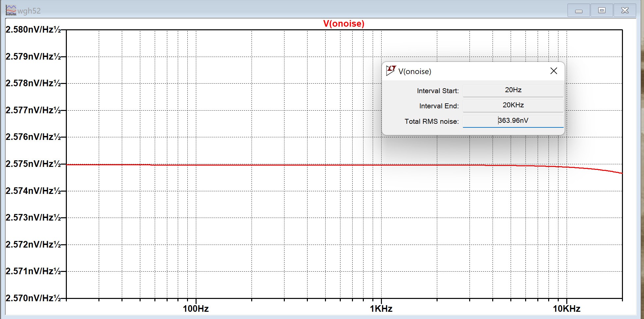Click the red noise curve near 10KHz
Screen dimensions: 644x319
click(x=567, y=167)
